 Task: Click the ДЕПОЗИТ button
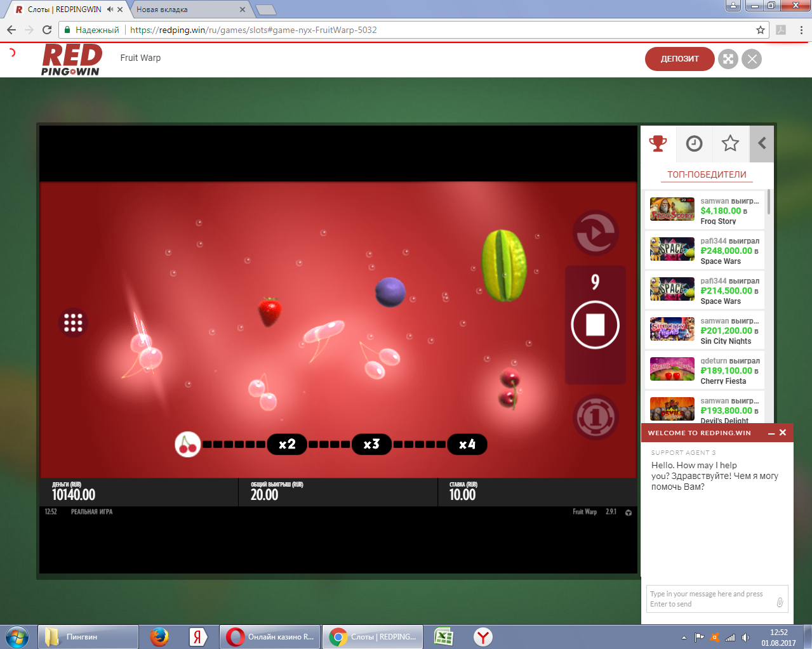click(x=680, y=59)
